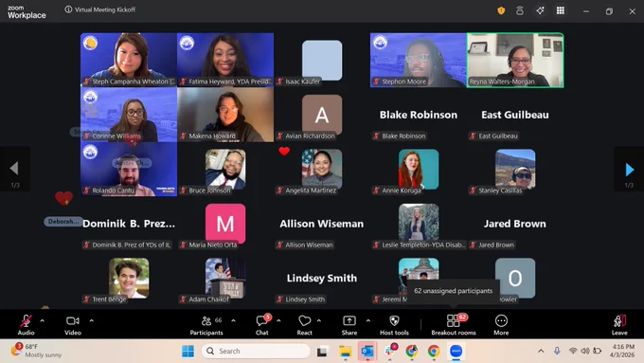Select Reyna Walters-Morgan's video tile
Viewport: 644px width, 363px height.
tap(515, 60)
